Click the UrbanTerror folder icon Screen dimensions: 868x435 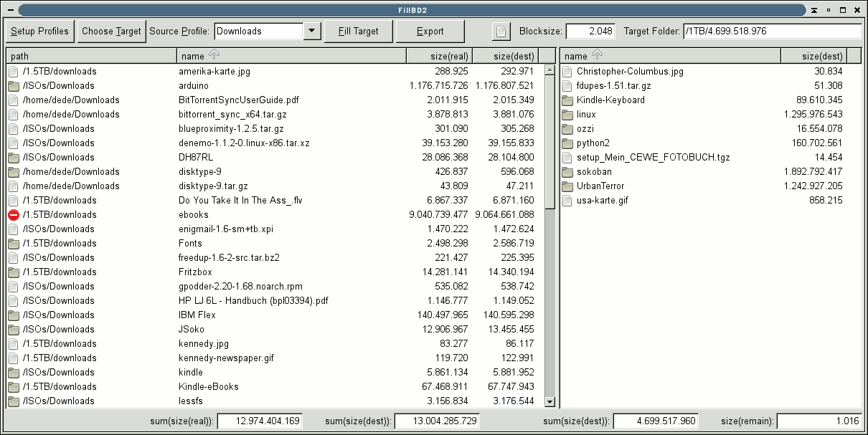pyautogui.click(x=567, y=186)
